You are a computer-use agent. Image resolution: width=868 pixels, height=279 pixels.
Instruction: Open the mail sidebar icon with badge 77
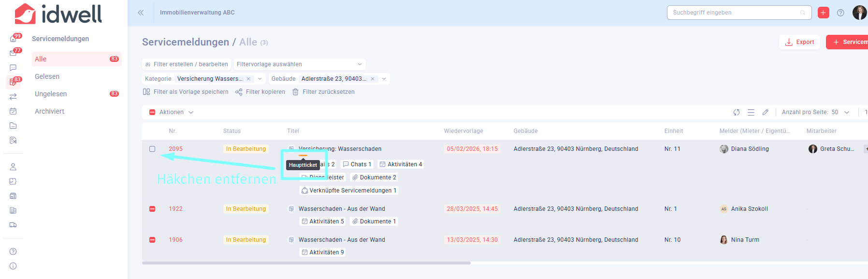tap(13, 53)
